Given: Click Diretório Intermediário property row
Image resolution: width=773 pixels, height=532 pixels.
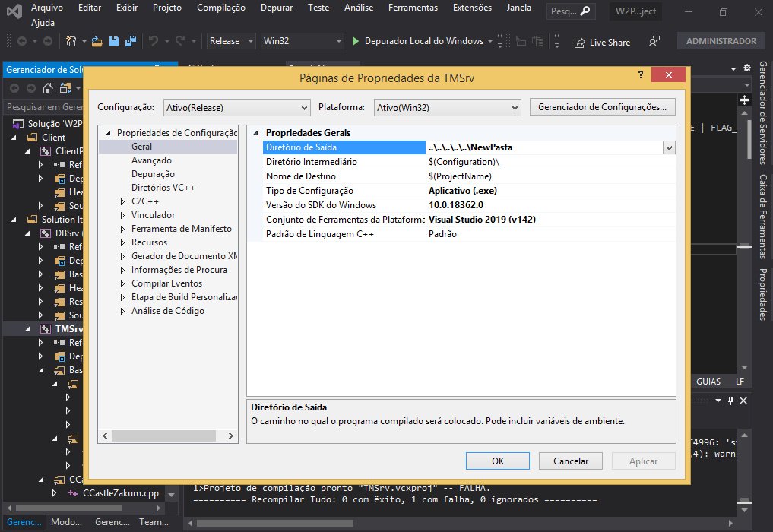Looking at the screenshot, I should [468, 162].
